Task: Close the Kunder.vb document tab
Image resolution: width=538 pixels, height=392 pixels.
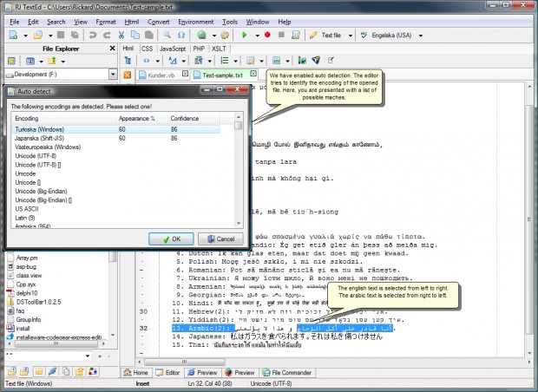Action: [x=185, y=74]
